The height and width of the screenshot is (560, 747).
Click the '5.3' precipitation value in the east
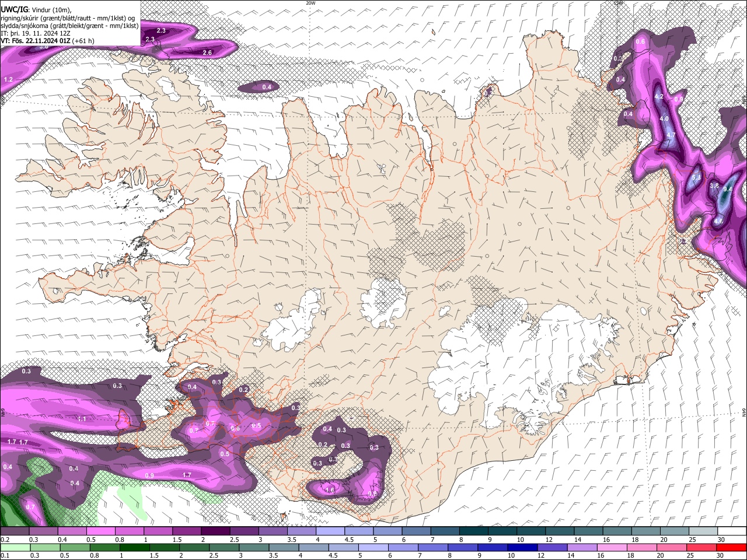click(x=696, y=177)
